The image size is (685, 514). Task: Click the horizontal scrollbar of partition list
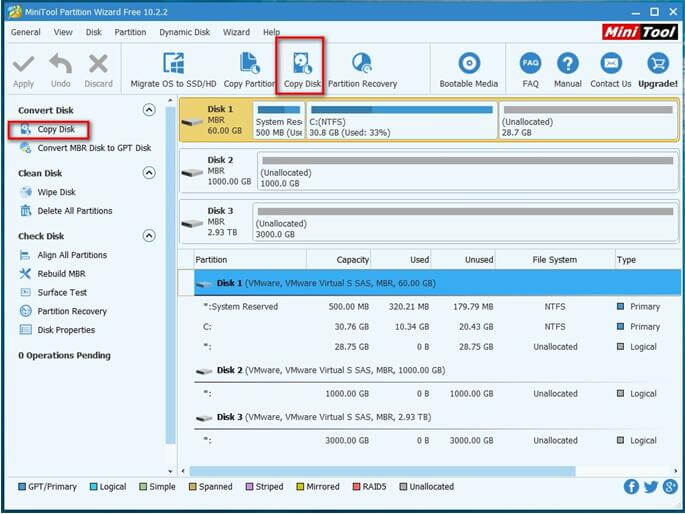tap(382, 471)
